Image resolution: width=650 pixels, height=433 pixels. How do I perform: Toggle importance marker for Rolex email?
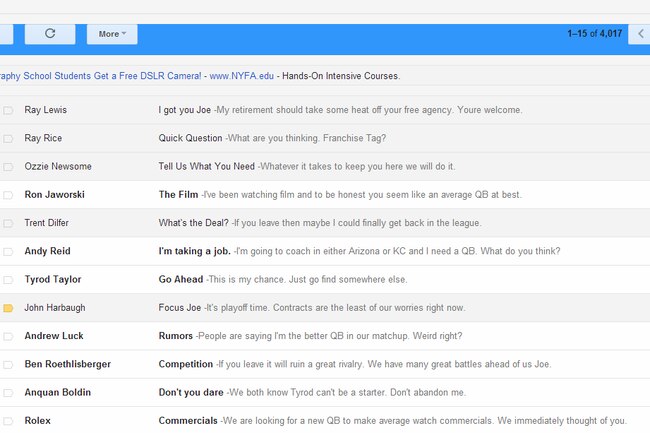point(8,421)
